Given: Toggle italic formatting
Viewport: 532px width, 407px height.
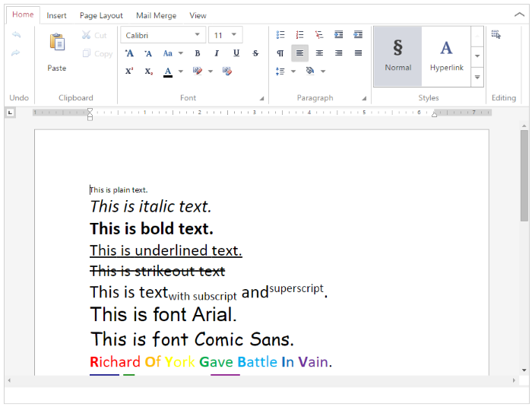Looking at the screenshot, I should point(217,53).
